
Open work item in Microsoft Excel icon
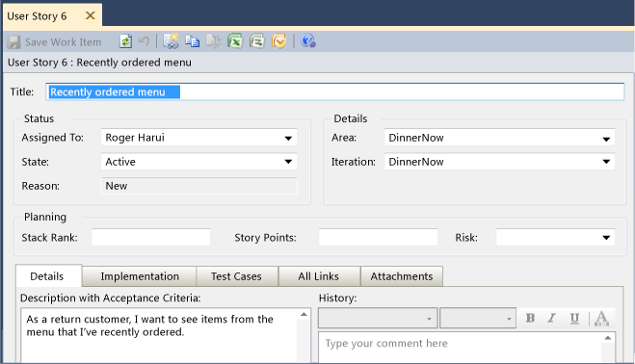coord(235,41)
